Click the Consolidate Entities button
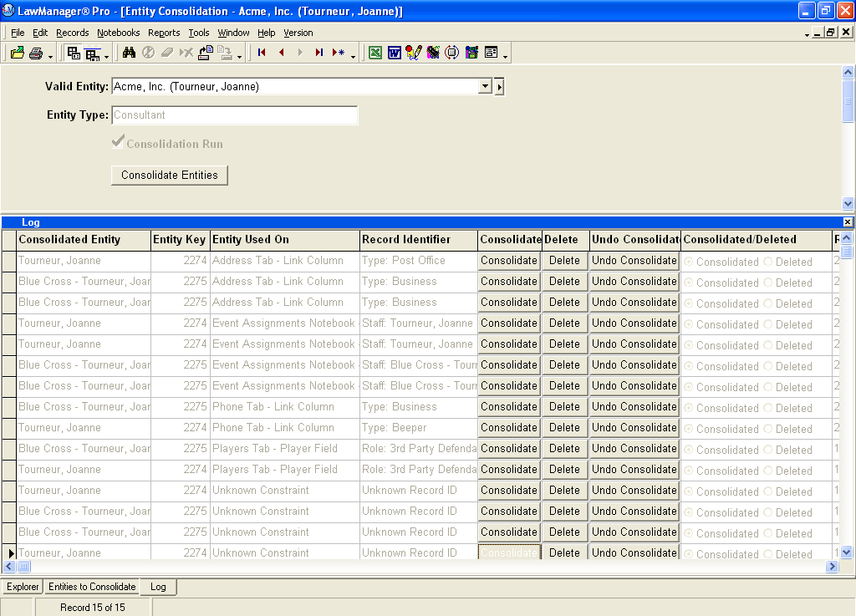This screenshot has width=856, height=616. (x=169, y=176)
